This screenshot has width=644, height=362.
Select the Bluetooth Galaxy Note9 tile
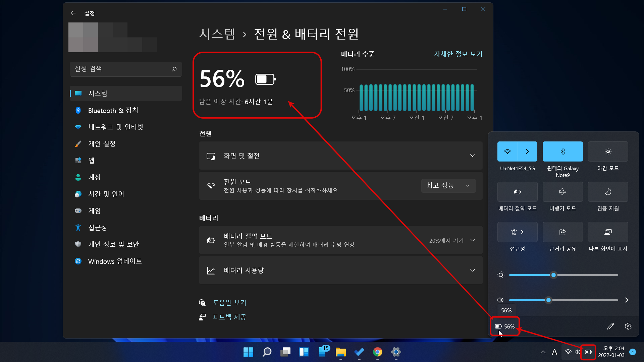click(562, 152)
